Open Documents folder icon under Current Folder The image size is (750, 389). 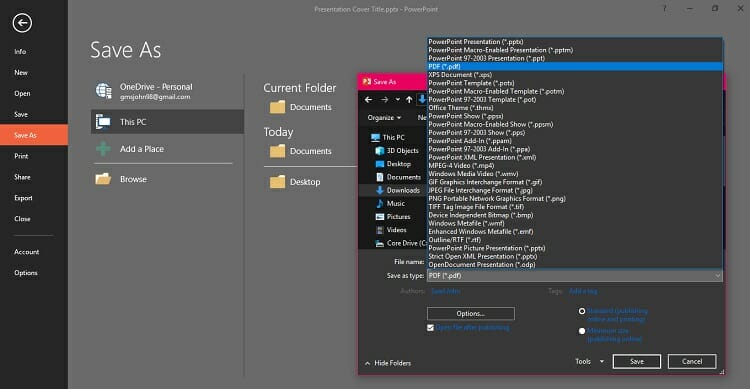click(x=277, y=107)
